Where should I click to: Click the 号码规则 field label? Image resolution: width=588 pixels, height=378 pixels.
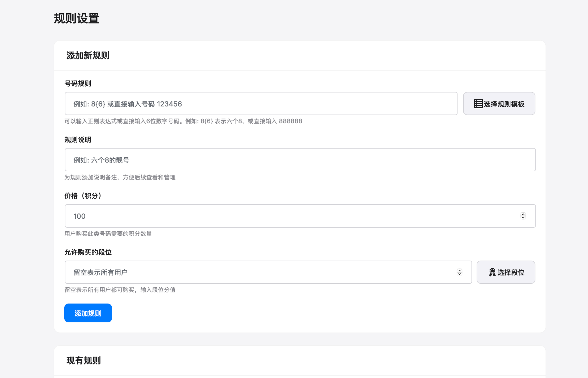tap(78, 84)
